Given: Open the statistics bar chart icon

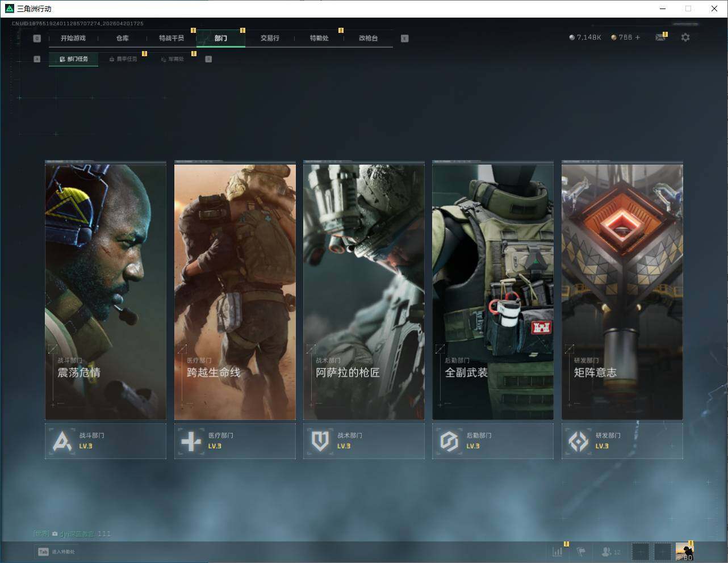Looking at the screenshot, I should click(558, 551).
